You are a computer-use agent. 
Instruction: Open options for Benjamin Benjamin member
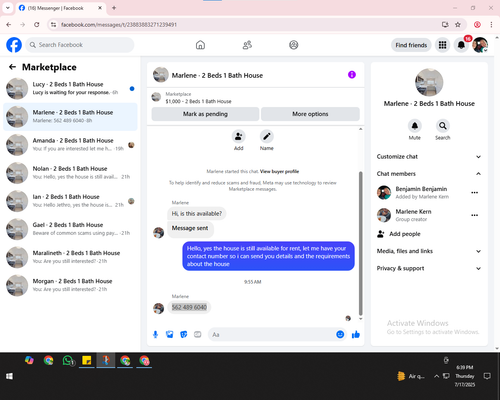click(475, 193)
